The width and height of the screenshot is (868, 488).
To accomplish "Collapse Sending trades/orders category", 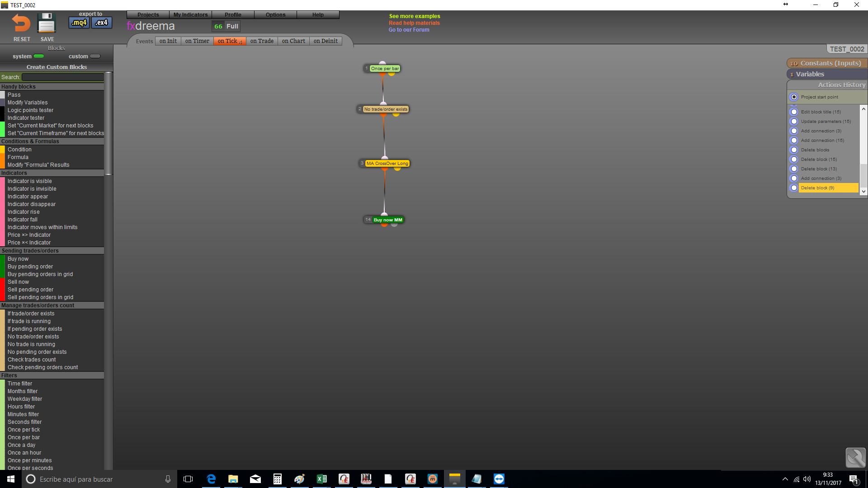I will coord(52,251).
